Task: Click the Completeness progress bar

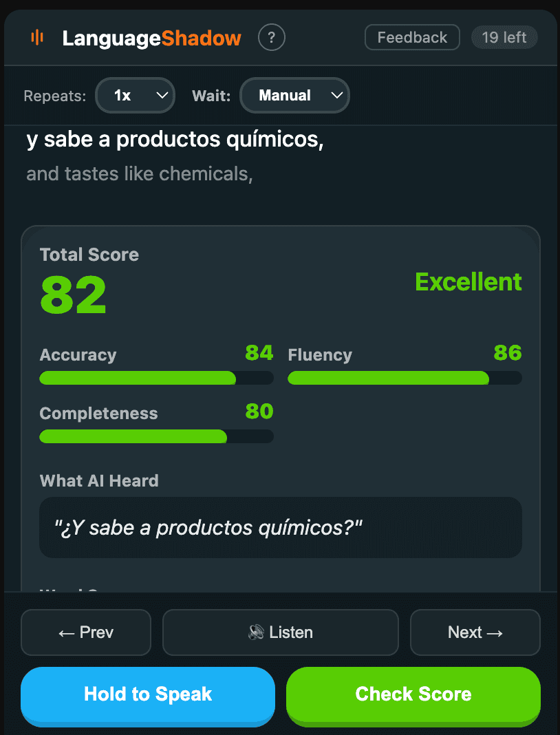Action: [x=156, y=436]
